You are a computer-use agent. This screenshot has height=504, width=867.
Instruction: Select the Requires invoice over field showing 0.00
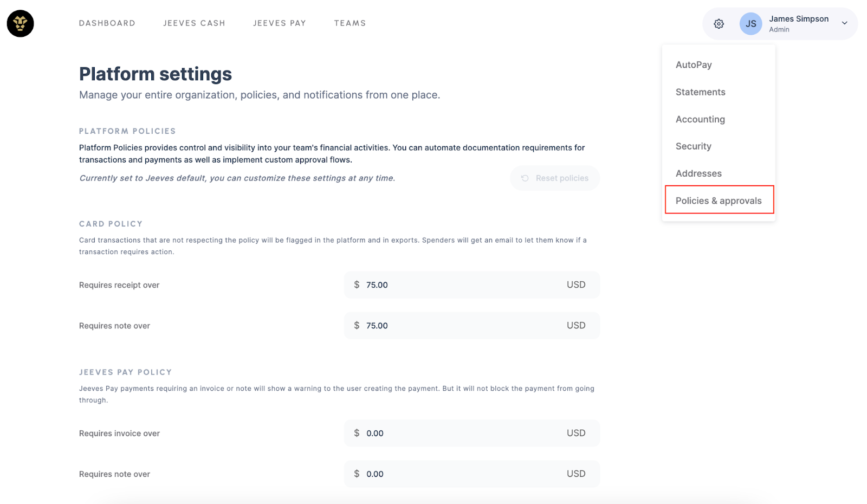[471, 433]
